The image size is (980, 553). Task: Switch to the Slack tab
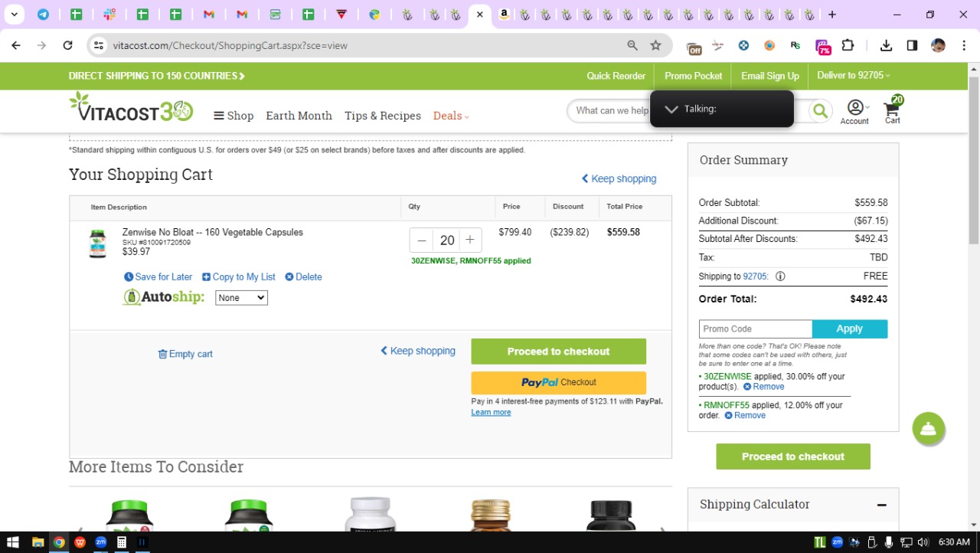click(x=109, y=15)
